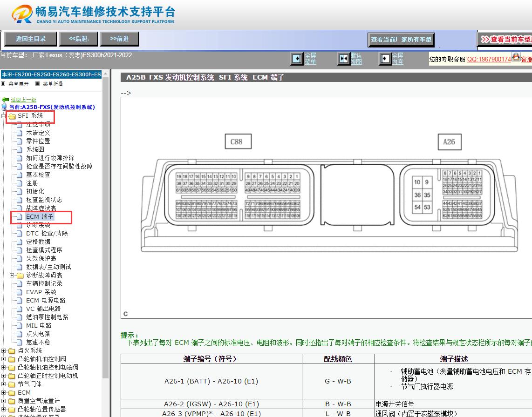Image resolution: width=532 pixels, height=417 pixels.
Task: Click the left panel vertical scrollbar
Action: (x=105, y=227)
